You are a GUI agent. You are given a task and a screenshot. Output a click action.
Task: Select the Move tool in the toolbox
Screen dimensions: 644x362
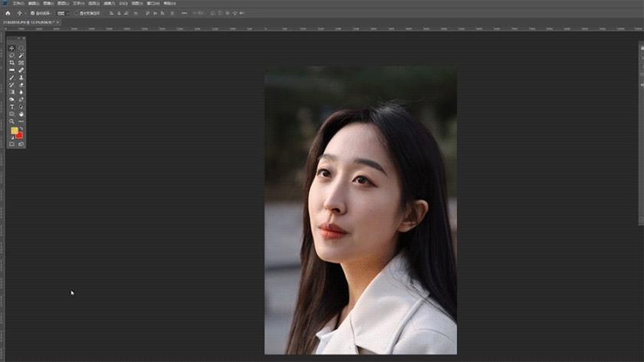(x=11, y=48)
